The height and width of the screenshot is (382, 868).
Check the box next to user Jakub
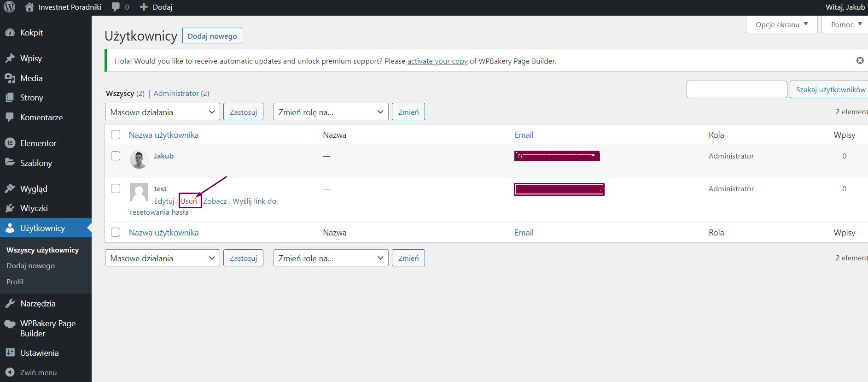click(116, 156)
